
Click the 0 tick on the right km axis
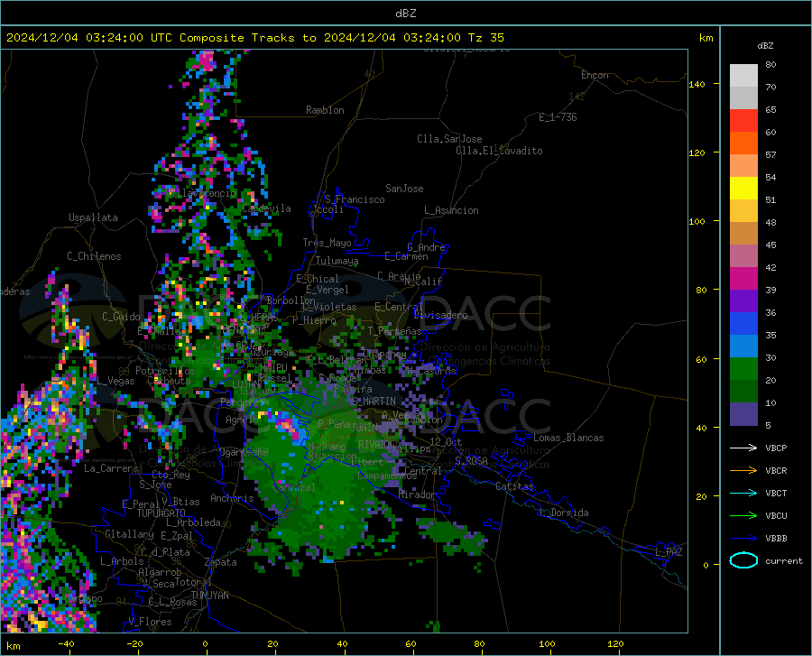[x=706, y=564]
